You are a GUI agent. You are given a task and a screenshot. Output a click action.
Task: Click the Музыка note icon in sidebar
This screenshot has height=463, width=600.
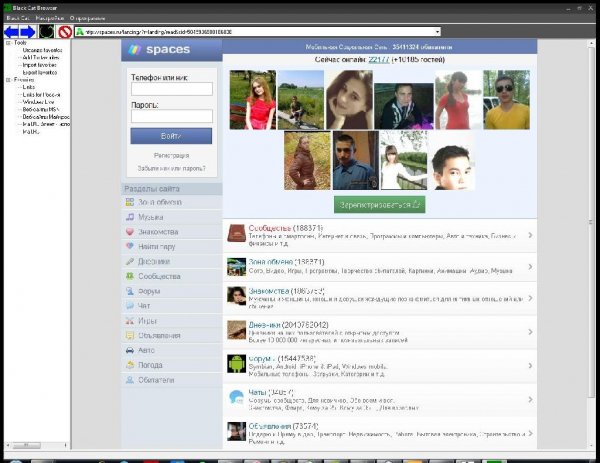click(130, 217)
